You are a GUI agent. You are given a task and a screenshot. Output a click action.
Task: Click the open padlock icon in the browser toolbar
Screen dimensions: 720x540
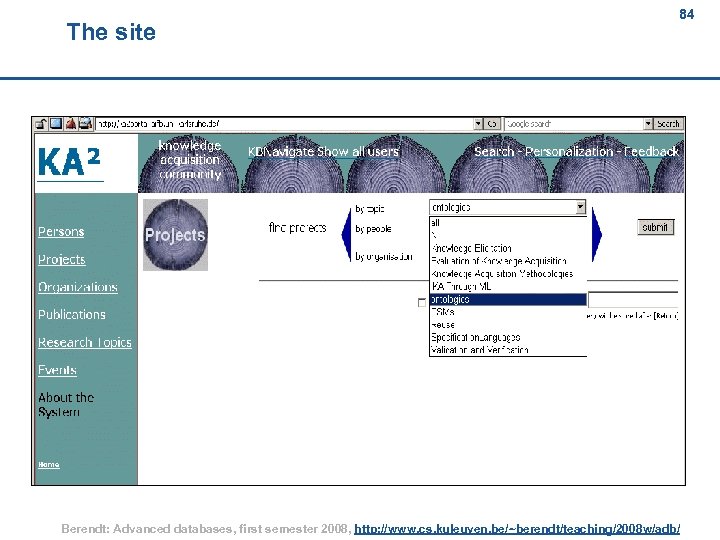point(41,124)
